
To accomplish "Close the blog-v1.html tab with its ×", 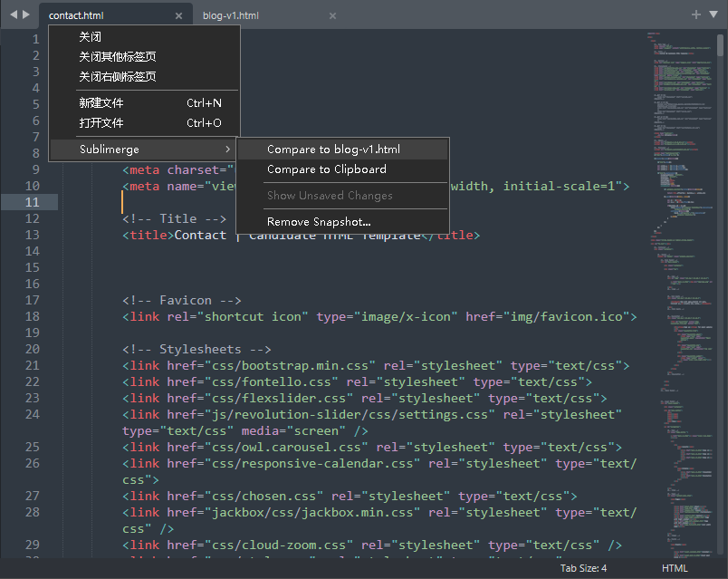I will pyautogui.click(x=332, y=15).
